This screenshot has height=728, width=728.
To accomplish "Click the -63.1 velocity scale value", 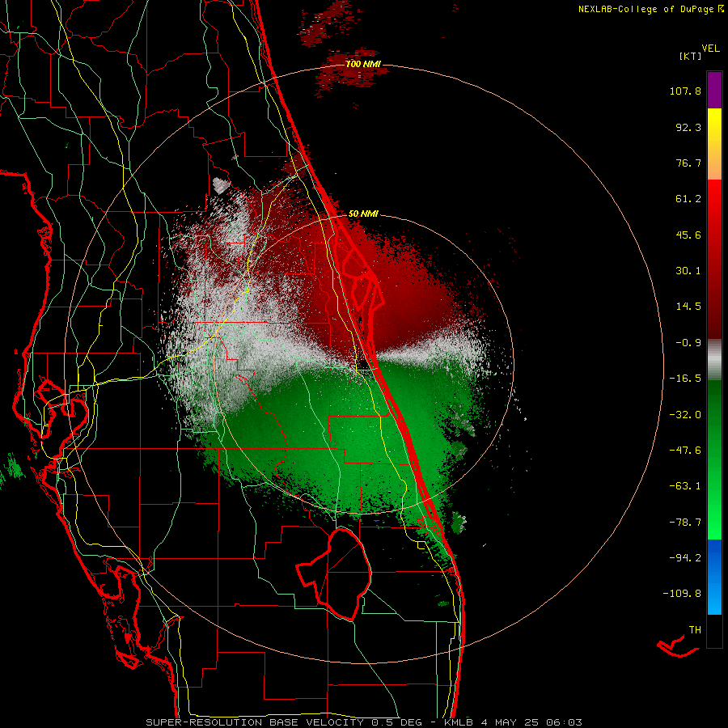I will (x=685, y=486).
